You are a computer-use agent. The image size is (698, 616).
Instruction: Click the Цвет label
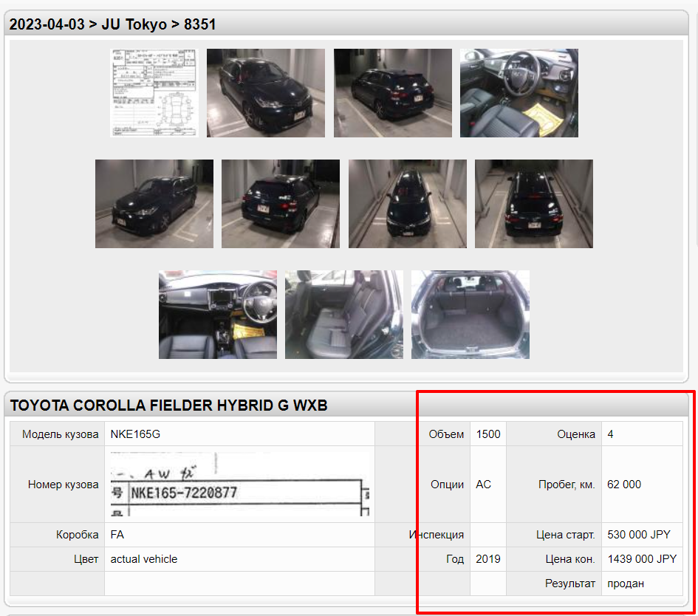tap(86, 559)
